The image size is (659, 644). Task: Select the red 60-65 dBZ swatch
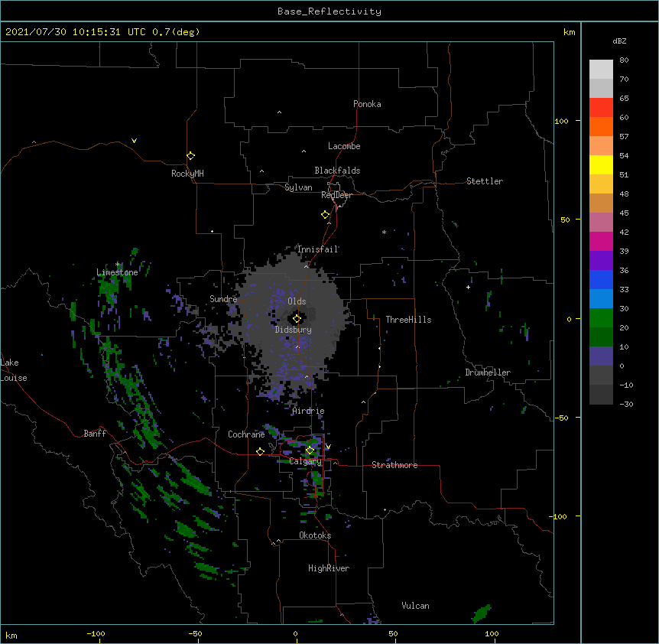tap(601, 107)
